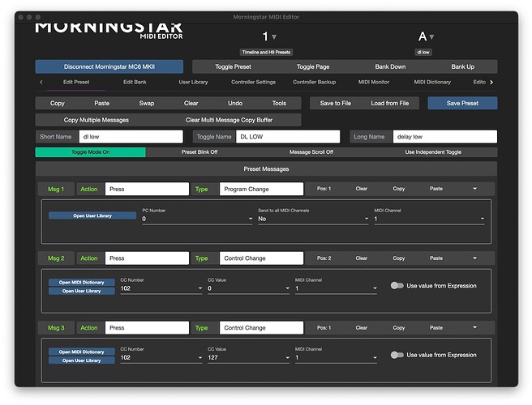Select the Msg 1 Type Program Change field
The width and height of the screenshot is (532, 405).
click(262, 189)
